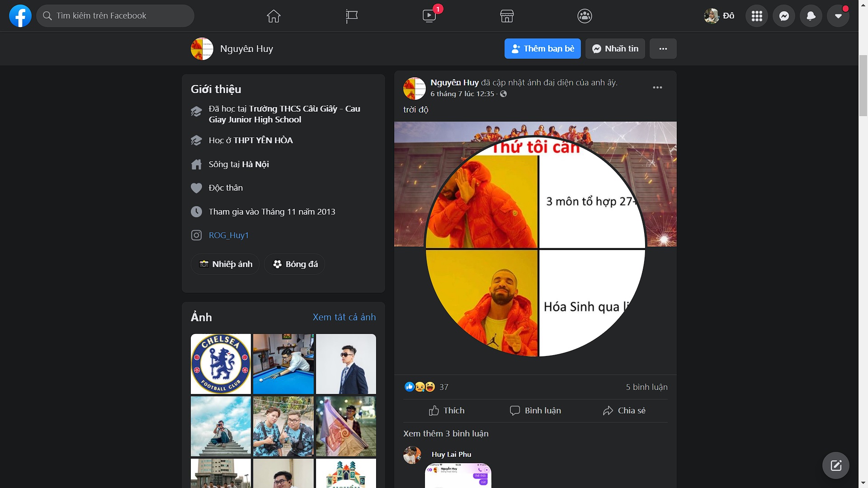This screenshot has width=868, height=488.
Task: Open the Home feed icon
Action: [274, 16]
